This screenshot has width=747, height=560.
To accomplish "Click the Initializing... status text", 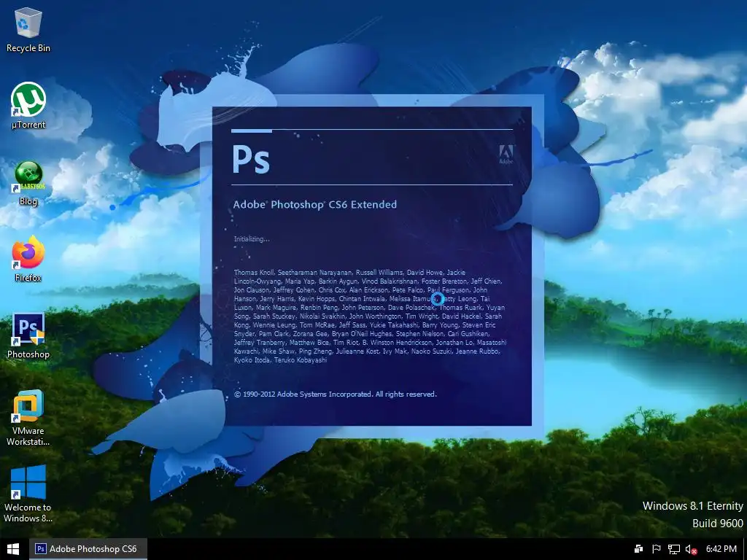I will coord(252,239).
